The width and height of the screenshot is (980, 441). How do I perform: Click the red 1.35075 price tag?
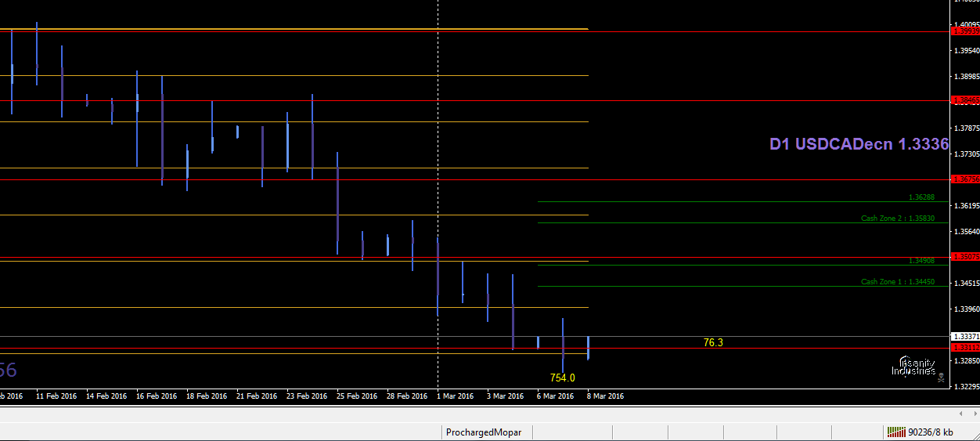[964, 257]
